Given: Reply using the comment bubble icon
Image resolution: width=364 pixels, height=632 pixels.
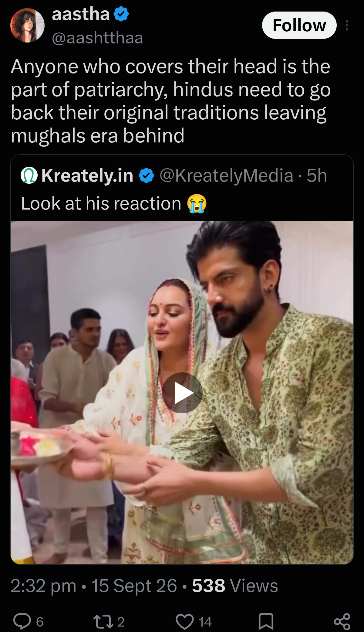Looking at the screenshot, I should (22, 621).
